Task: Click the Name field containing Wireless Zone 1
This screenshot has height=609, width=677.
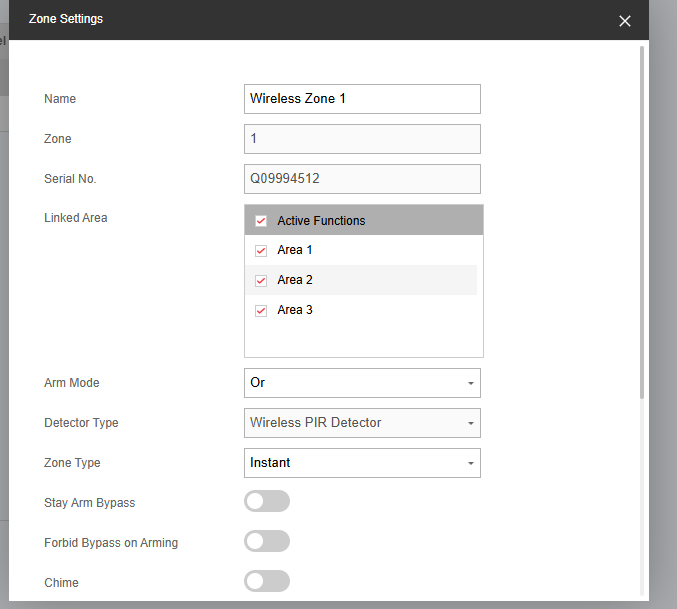Action: [x=362, y=99]
